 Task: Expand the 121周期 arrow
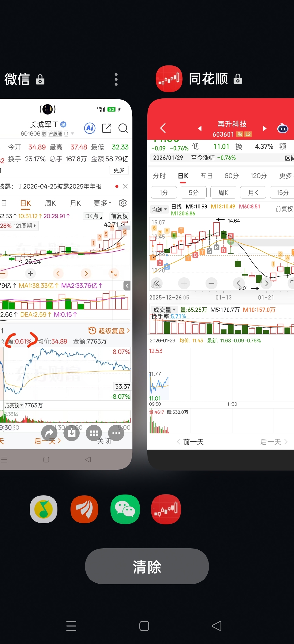tap(35, 226)
